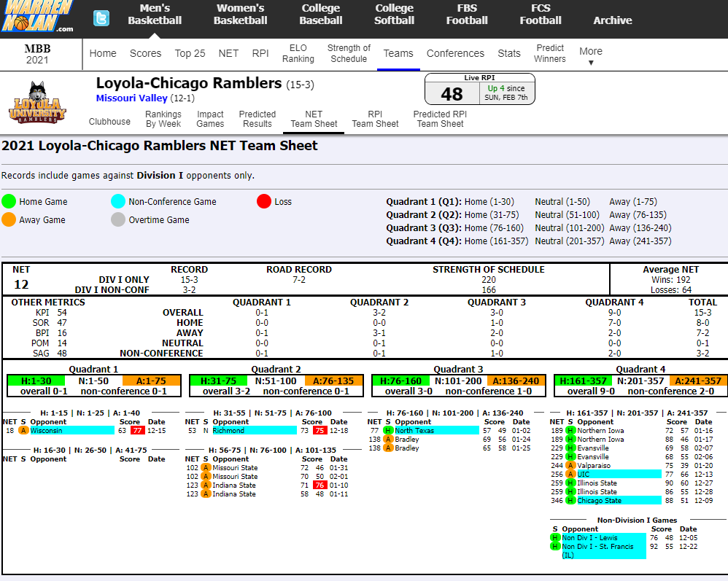Click the away icon beside Wisconsin
Viewport: 728px width, 581px height.
[x=23, y=431]
